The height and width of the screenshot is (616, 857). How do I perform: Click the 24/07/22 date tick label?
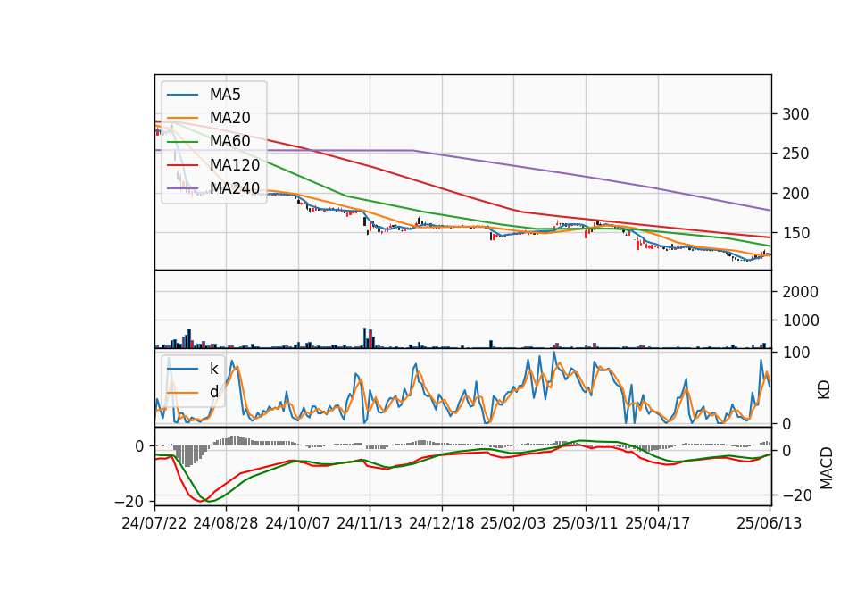tap(154, 523)
